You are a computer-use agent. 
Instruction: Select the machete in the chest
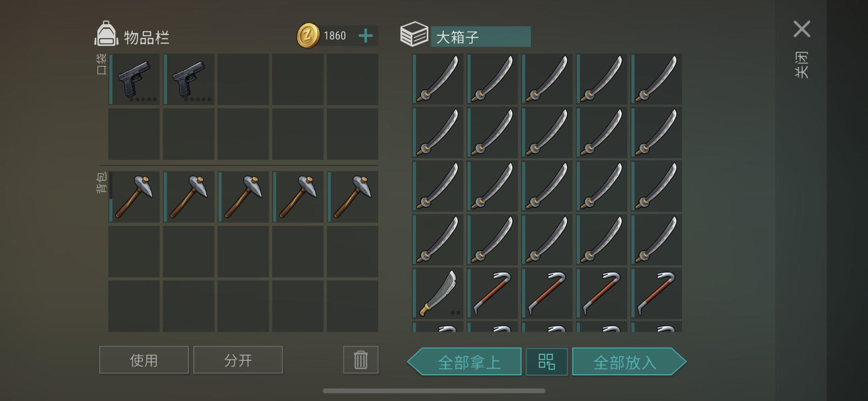click(438, 293)
